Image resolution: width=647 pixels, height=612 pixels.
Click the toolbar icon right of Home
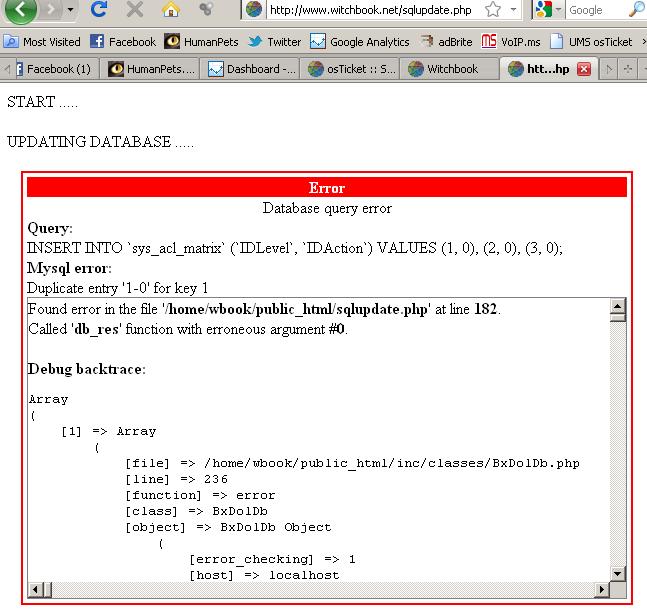(x=206, y=9)
